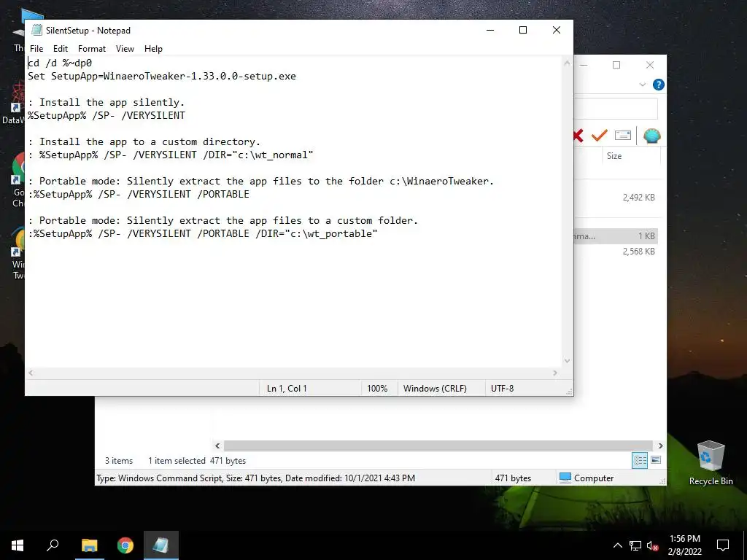The height and width of the screenshot is (560, 747).
Task: Click the muted volume tray icon
Action: (x=653, y=545)
